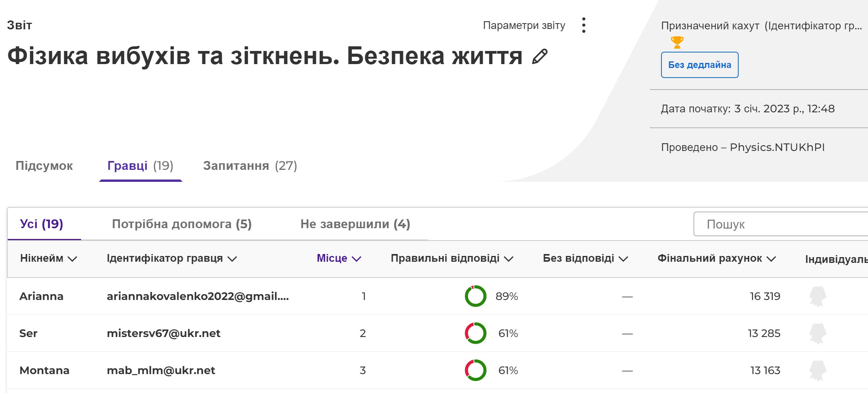Select email mab_mlm@ukr.net
This screenshot has height=393, width=868.
point(161,370)
